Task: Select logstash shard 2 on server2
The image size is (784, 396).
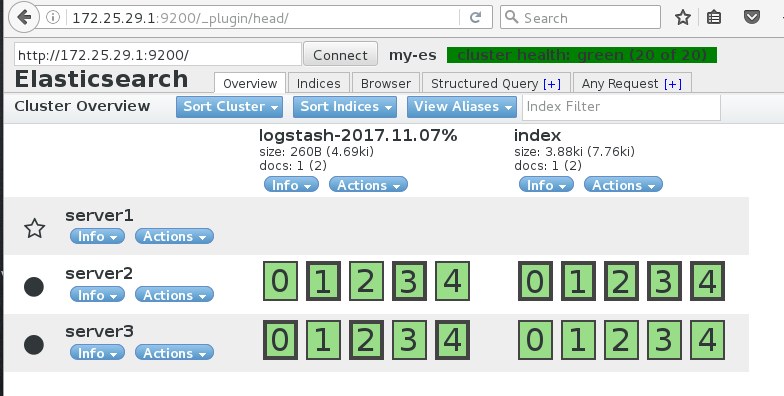Action: (x=366, y=281)
